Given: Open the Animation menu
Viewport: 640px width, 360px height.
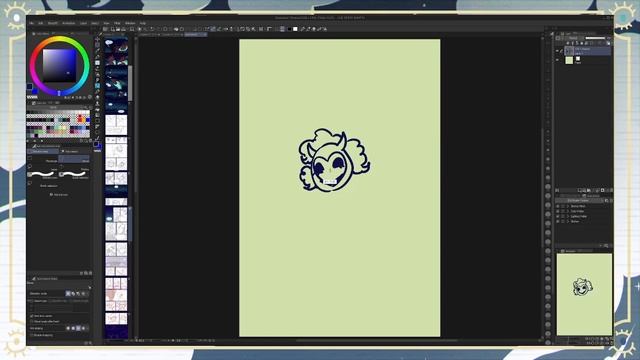Looking at the screenshot, I should [69, 23].
